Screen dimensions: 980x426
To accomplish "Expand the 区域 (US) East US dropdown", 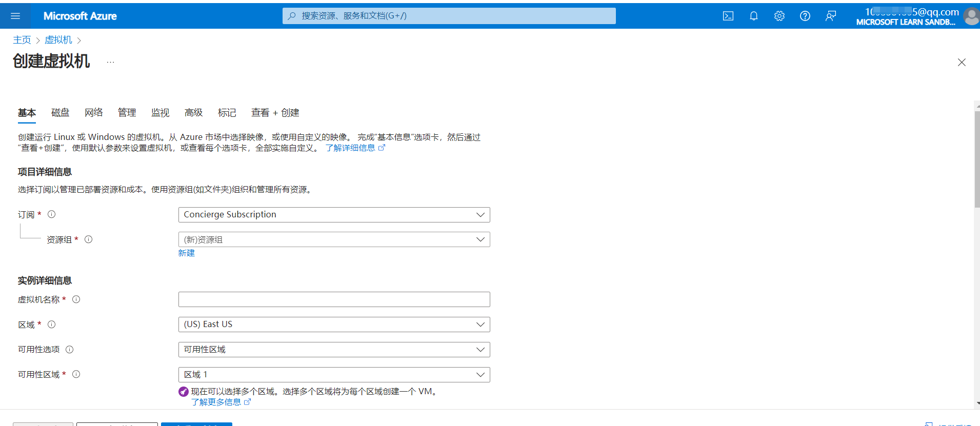I will [x=334, y=324].
